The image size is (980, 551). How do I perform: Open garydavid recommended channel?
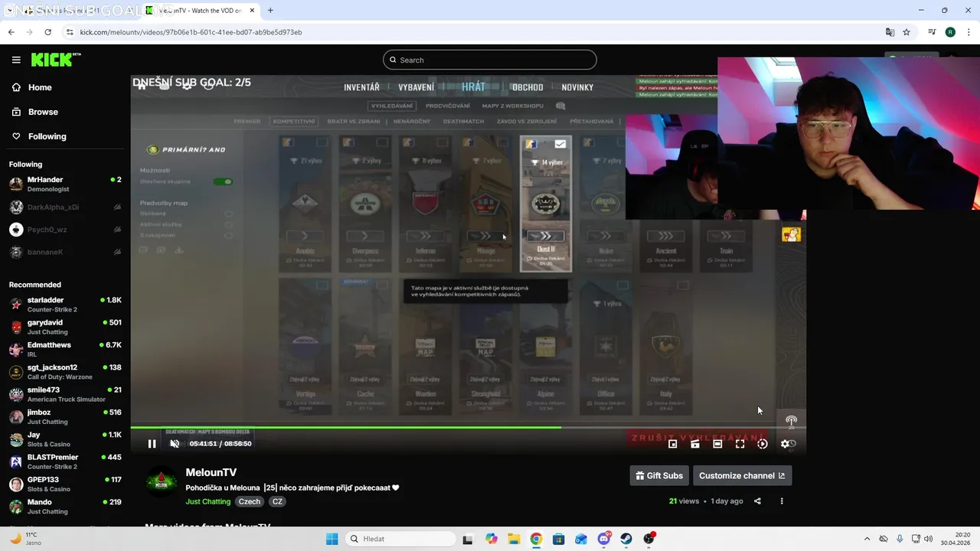pos(65,327)
